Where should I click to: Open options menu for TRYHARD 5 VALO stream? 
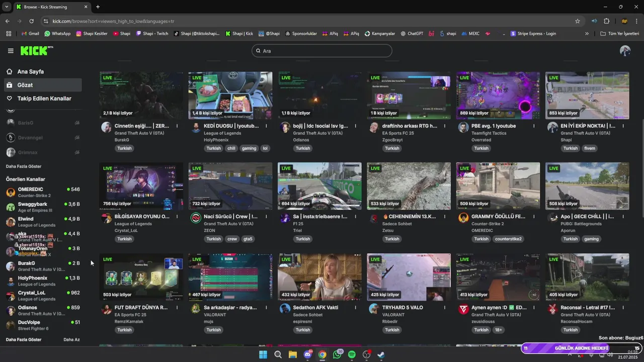pos(445,307)
